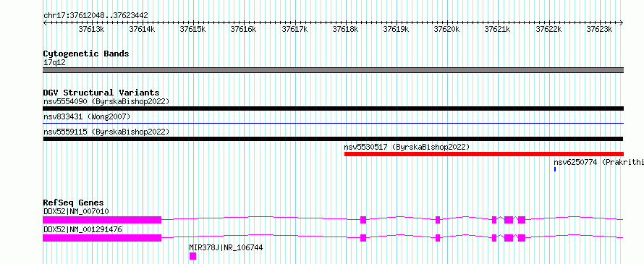
Task: Select the small blue nsv6250774 variant mark
Action: pyautogui.click(x=555, y=169)
